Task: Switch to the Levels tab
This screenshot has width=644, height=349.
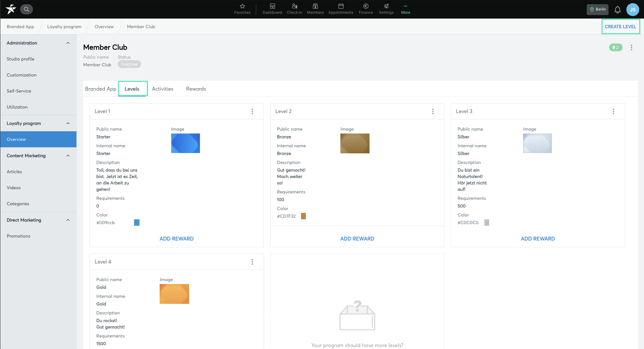Action: pyautogui.click(x=132, y=89)
